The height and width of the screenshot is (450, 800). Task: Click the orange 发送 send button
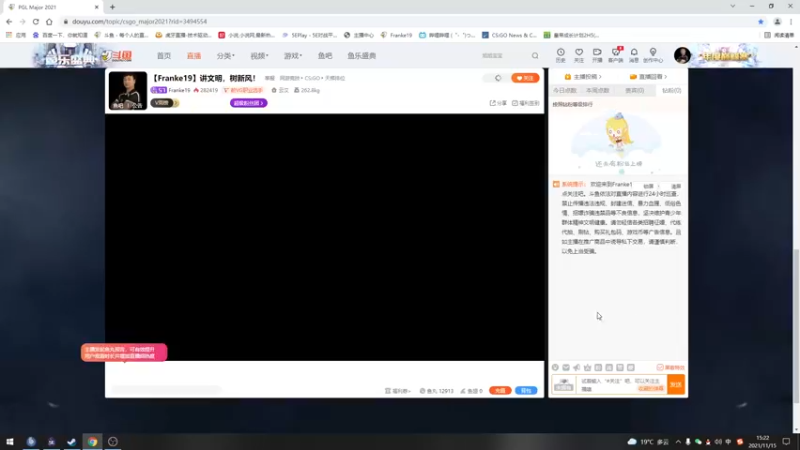point(676,385)
